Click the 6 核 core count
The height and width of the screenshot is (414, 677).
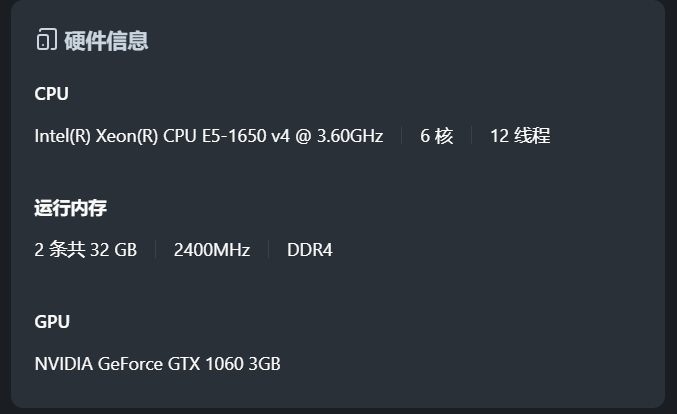pos(436,136)
